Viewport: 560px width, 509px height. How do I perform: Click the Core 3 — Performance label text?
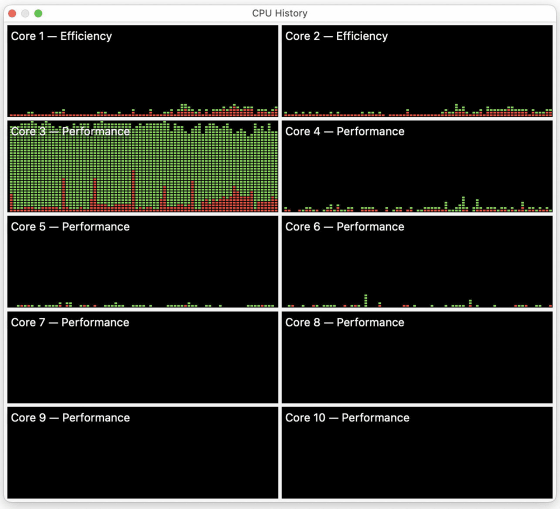pyautogui.click(x=70, y=131)
